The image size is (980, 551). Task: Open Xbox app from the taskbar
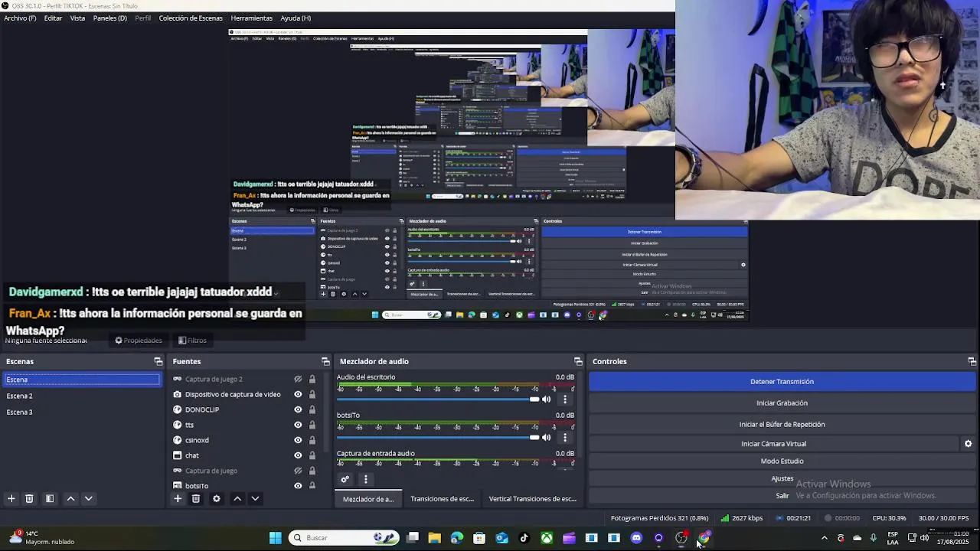pos(547,538)
